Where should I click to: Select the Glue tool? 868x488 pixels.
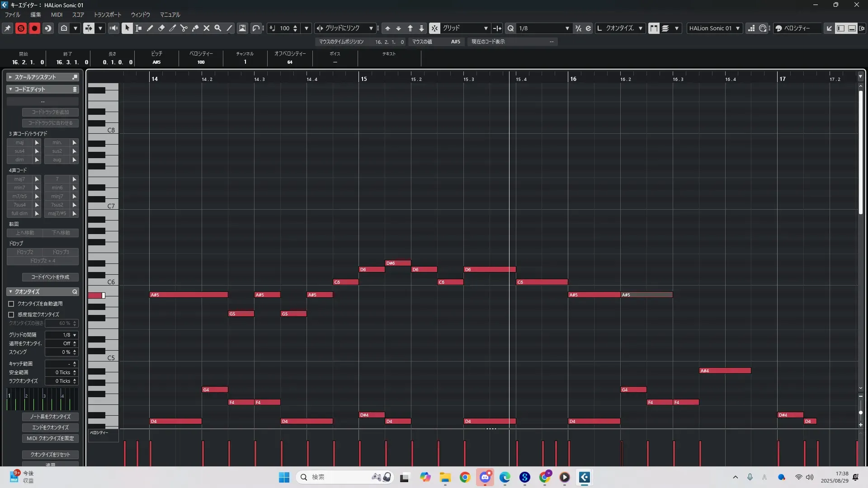(x=195, y=28)
